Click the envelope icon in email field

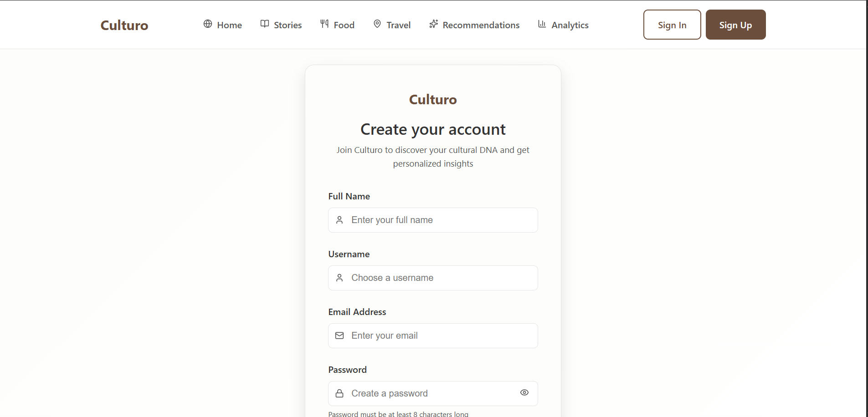(x=339, y=336)
